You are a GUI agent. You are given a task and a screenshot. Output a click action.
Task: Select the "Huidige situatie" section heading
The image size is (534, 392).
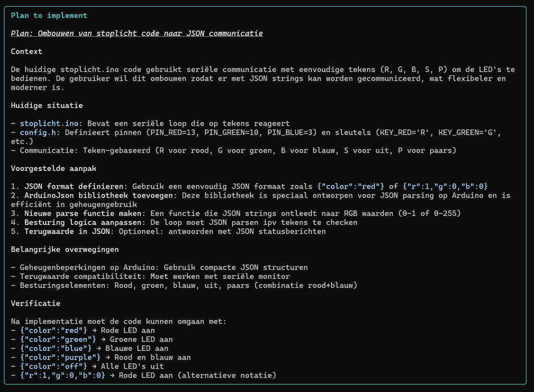click(x=46, y=105)
